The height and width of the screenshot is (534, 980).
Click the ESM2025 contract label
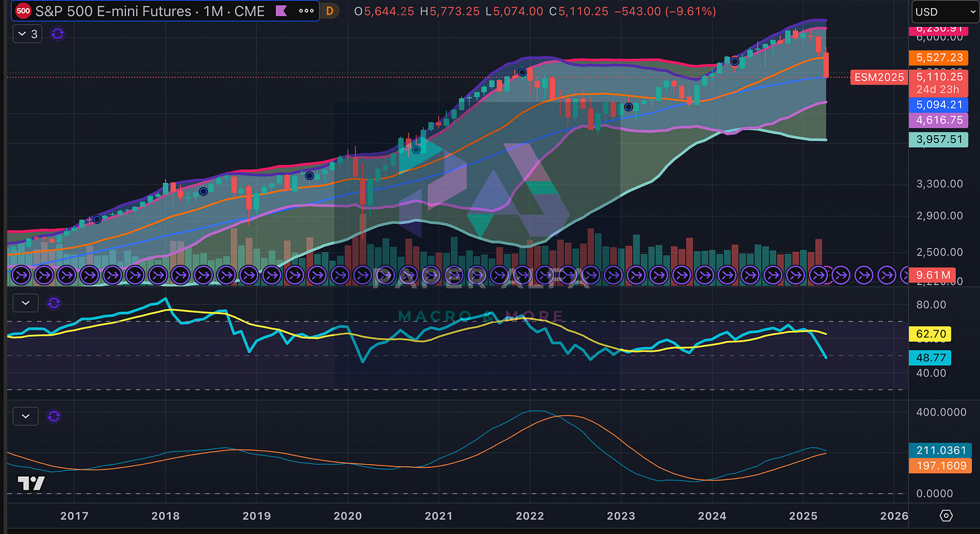880,77
